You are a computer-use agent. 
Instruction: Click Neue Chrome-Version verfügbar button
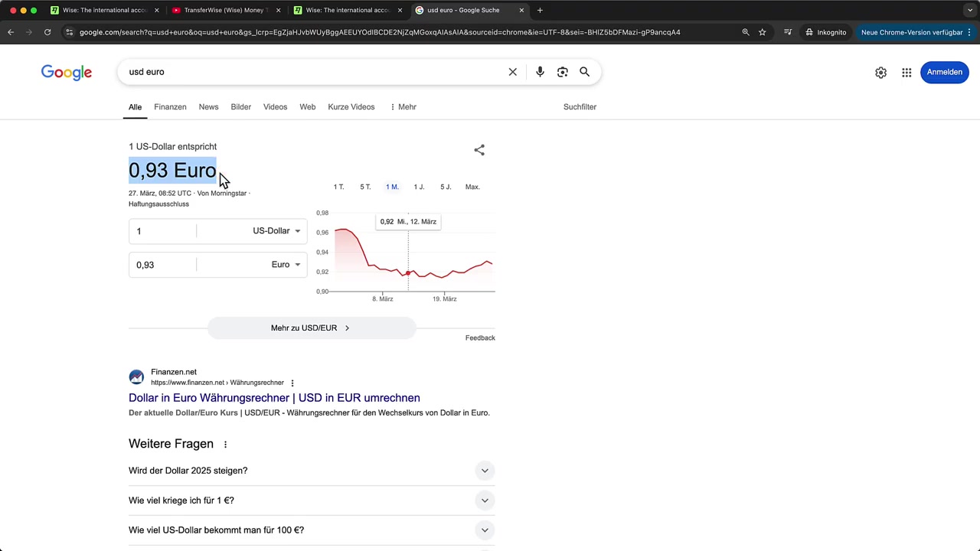tap(916, 32)
